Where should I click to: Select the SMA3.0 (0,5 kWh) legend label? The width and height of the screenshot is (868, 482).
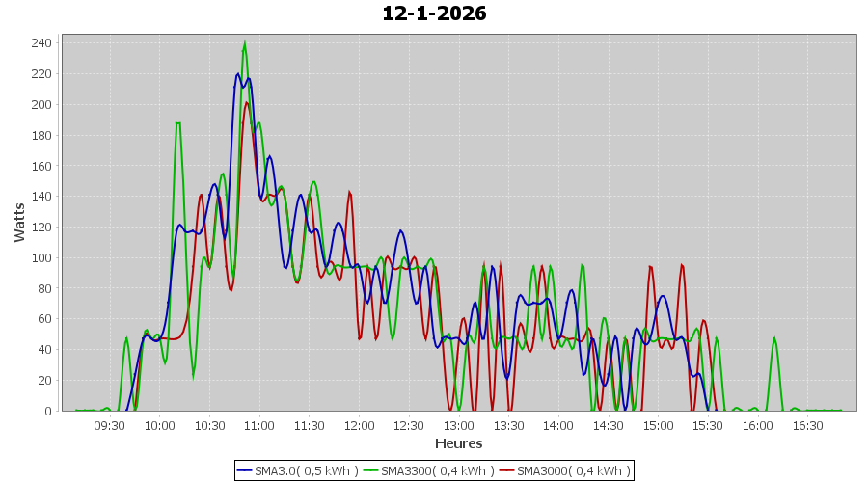pyautogui.click(x=306, y=470)
